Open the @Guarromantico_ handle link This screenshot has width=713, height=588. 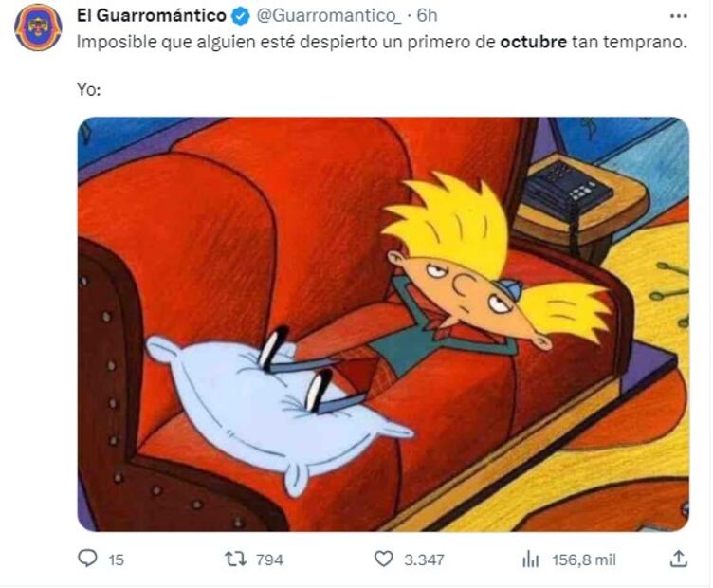[x=329, y=16]
